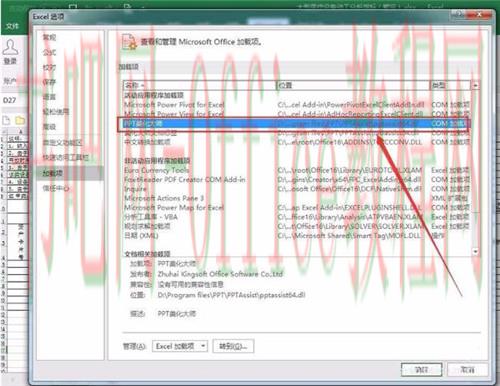
Task: Select Euro Currency Tools add-in row
Action: point(297,170)
